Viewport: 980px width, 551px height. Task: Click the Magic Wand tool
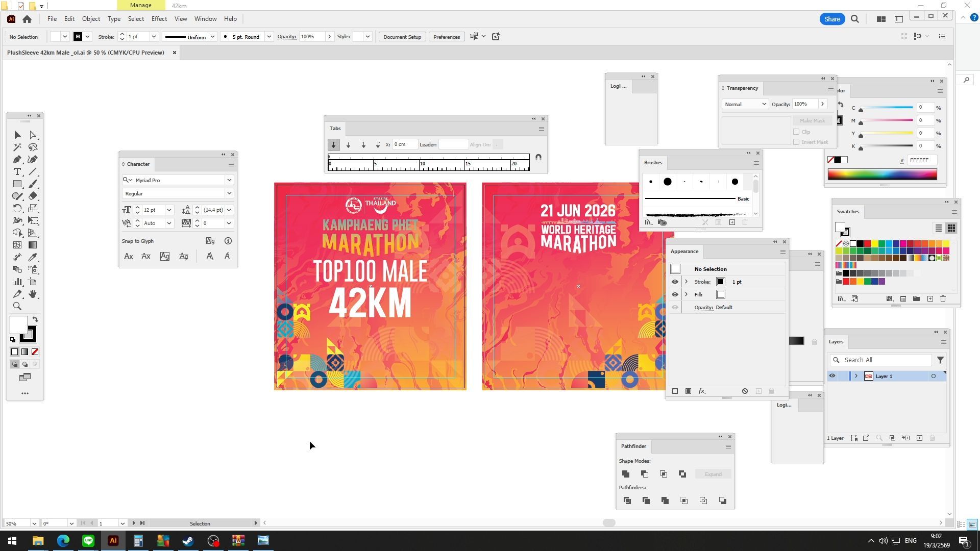coord(17,147)
